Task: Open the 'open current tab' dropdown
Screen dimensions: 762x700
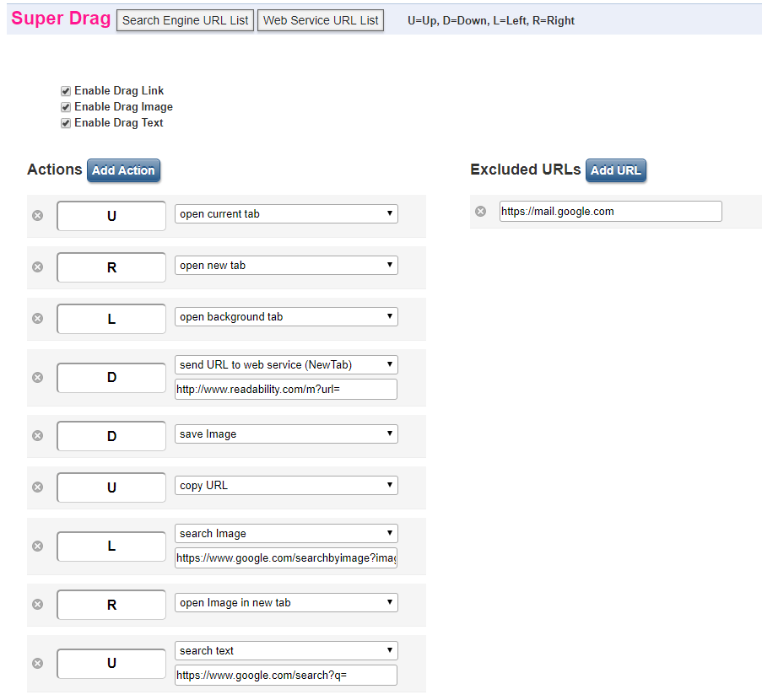Action: pyautogui.click(x=286, y=213)
